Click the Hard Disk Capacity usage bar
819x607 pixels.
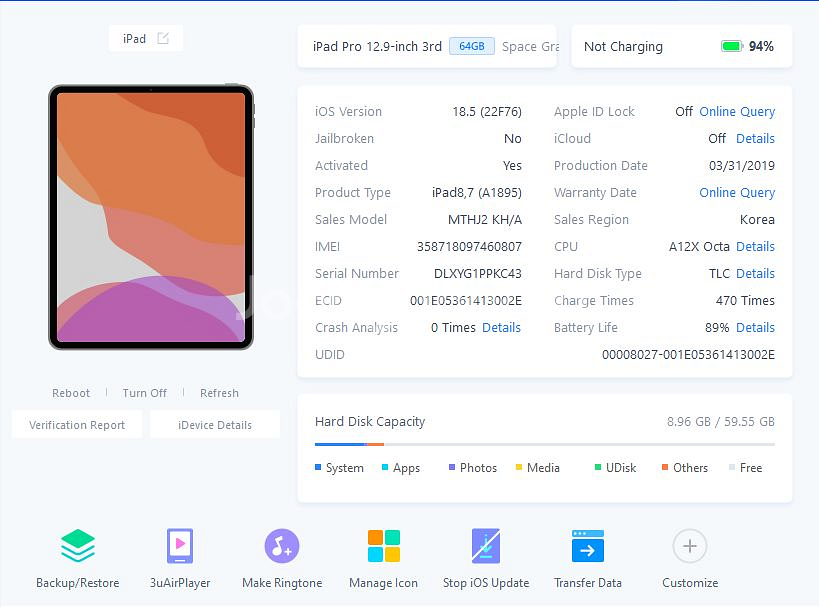pyautogui.click(x=544, y=444)
